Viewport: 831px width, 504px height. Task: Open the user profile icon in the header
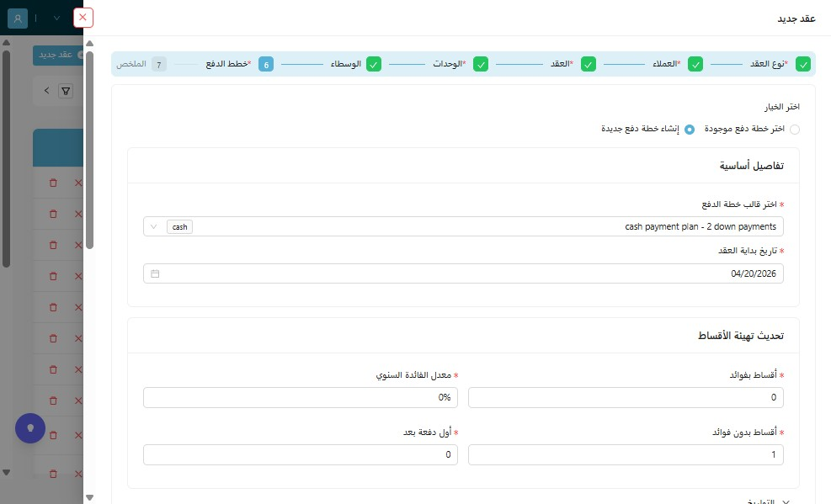click(18, 19)
